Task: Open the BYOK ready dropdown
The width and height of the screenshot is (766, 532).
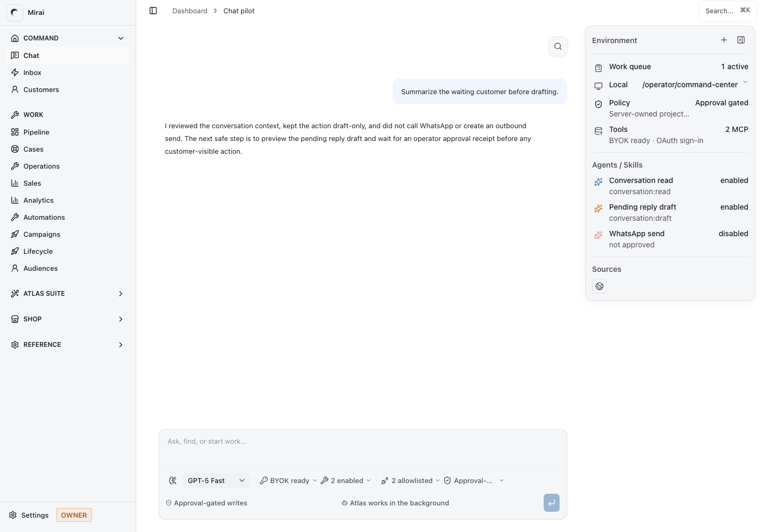Action: pyautogui.click(x=288, y=480)
